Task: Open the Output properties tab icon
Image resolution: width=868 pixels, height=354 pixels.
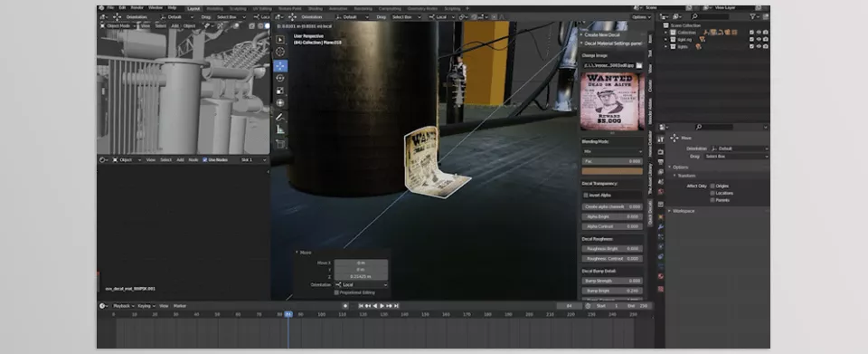Action: [x=660, y=161]
